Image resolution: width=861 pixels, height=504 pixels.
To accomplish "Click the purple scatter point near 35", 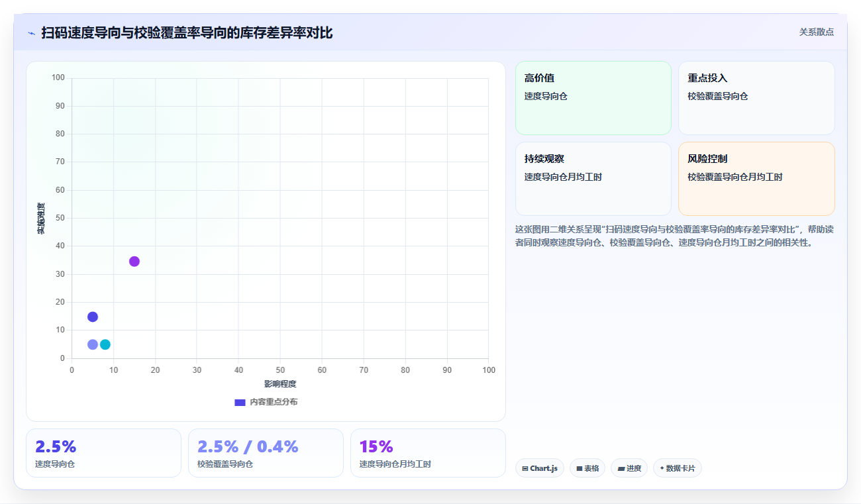I will (134, 262).
